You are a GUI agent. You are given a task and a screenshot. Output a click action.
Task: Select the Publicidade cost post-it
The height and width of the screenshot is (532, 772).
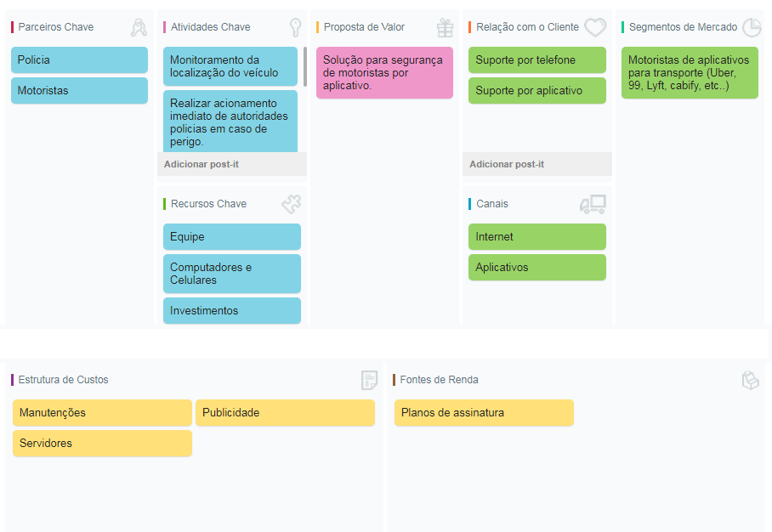[285, 413]
